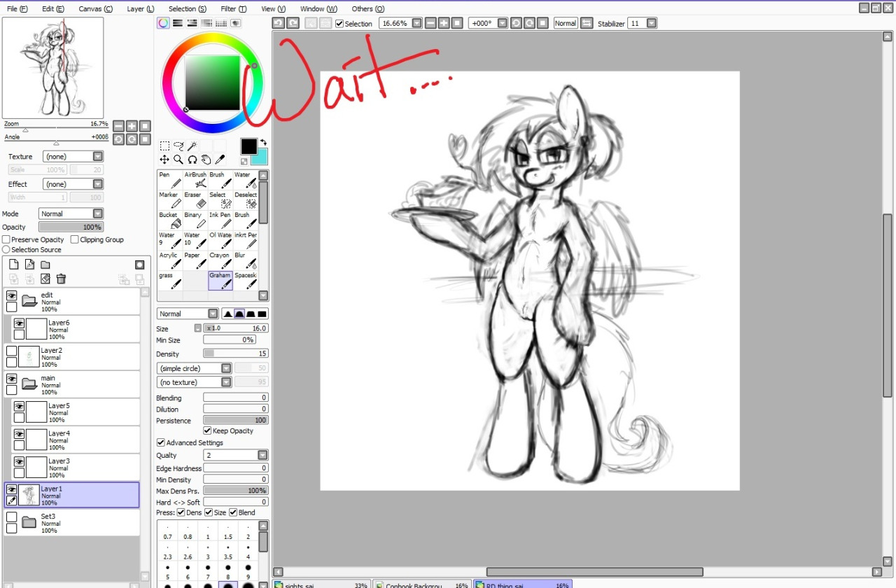
Task: Select the AirBrush tool
Action: (x=195, y=180)
